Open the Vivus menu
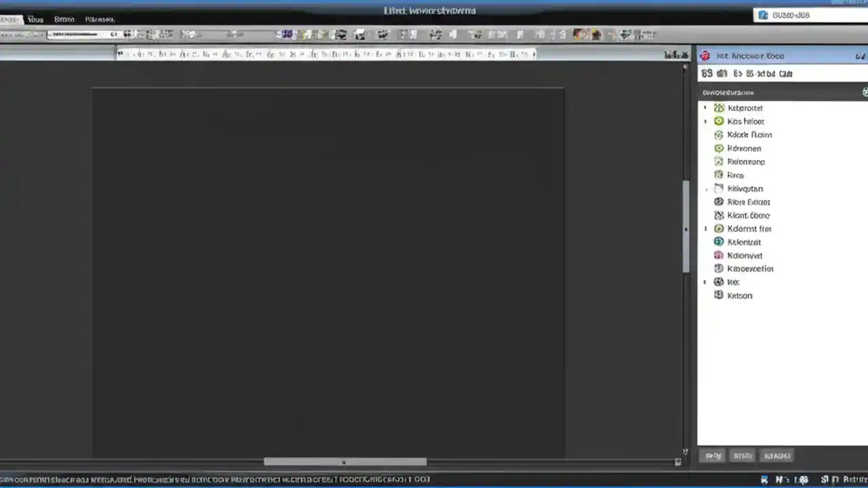 click(x=35, y=19)
